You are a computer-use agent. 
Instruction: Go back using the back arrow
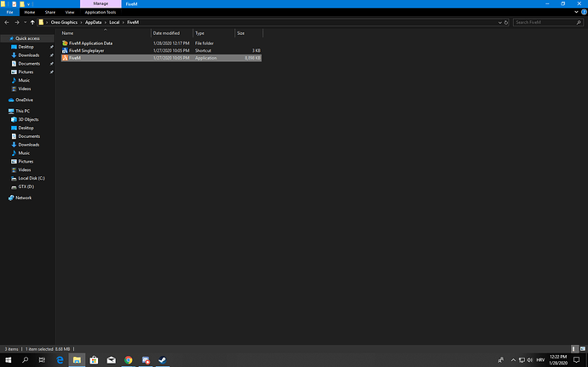6,22
